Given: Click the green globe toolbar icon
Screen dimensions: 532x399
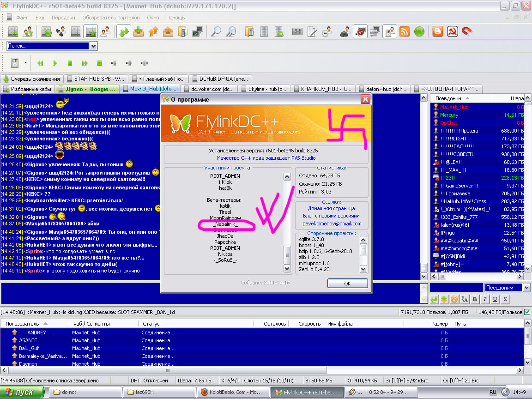Looking at the screenshot, I should (x=419, y=32).
